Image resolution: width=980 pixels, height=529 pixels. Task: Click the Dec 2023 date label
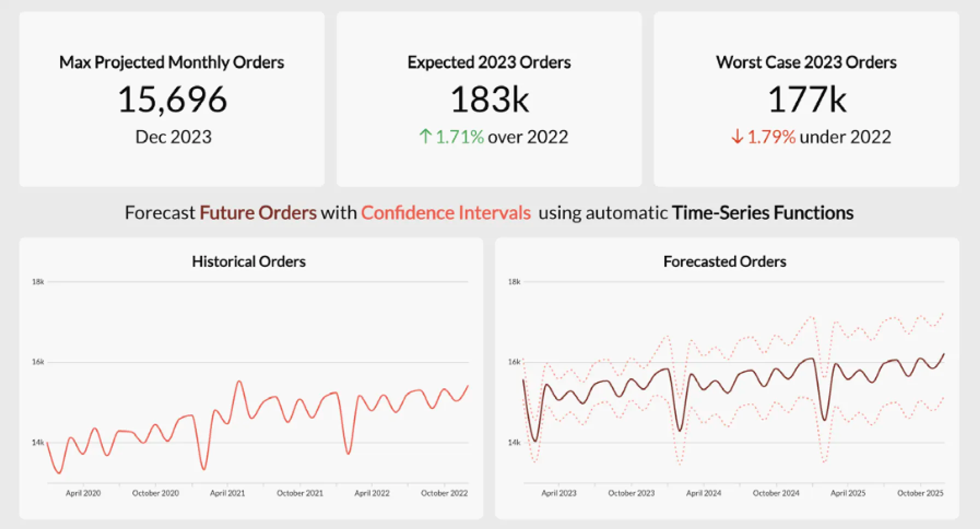173,137
